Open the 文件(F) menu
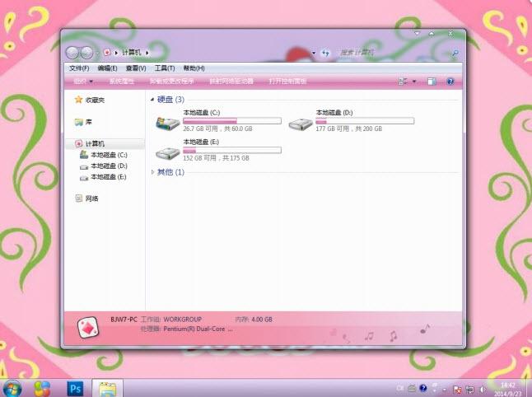532x397 pixels. 79,68
